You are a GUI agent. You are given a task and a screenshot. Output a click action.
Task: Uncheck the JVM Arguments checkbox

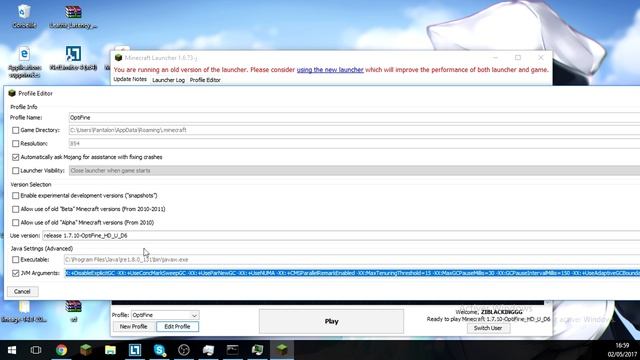point(16,273)
